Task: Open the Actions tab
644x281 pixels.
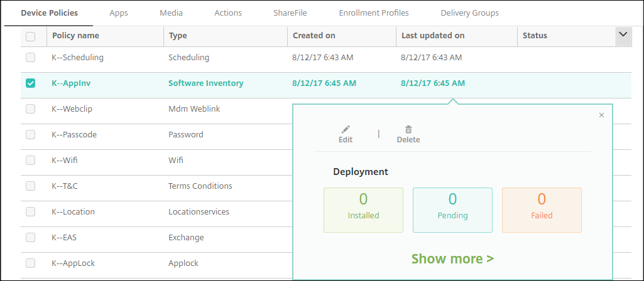Action: pos(227,13)
